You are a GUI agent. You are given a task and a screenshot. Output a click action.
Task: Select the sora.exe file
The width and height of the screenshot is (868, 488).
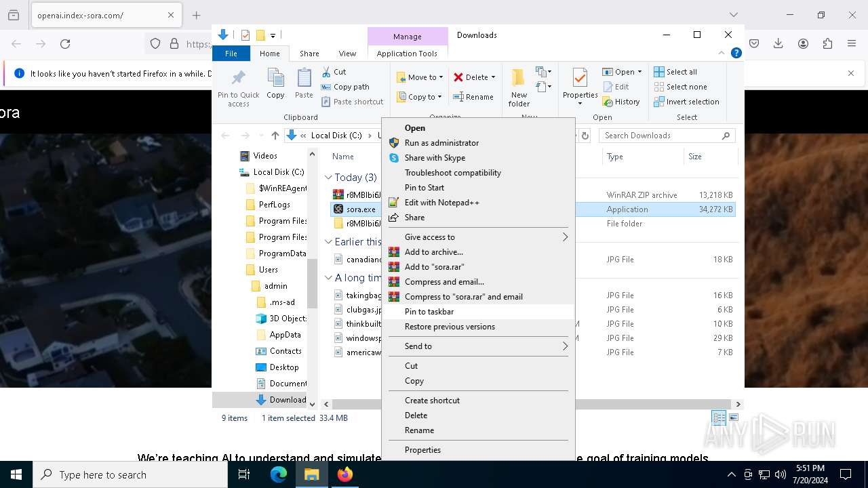click(360, 209)
